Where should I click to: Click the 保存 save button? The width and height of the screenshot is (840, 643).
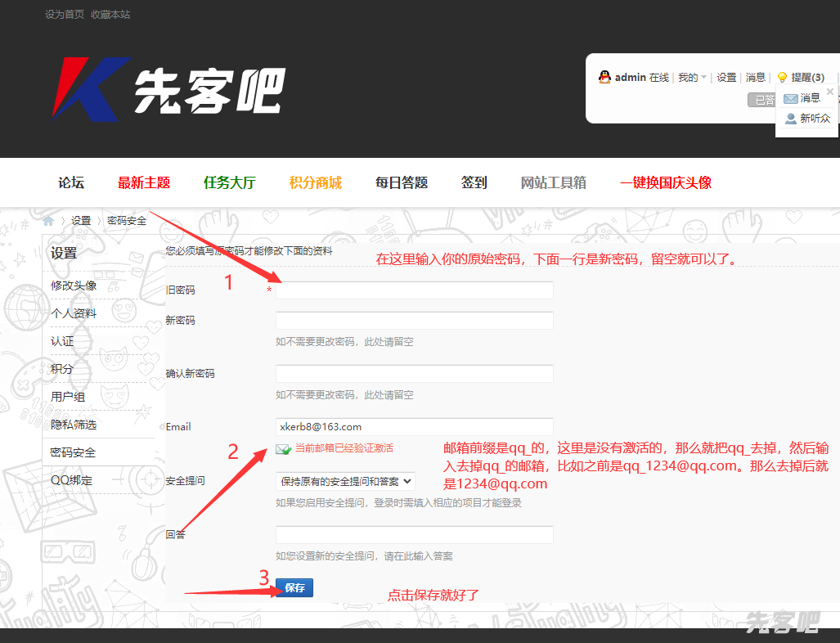(x=294, y=588)
